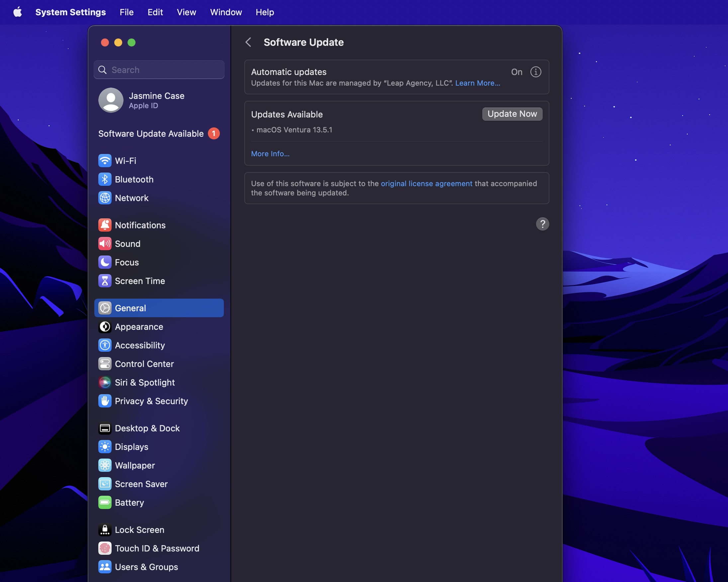Open the View menu
This screenshot has width=728, height=582.
[x=186, y=12]
